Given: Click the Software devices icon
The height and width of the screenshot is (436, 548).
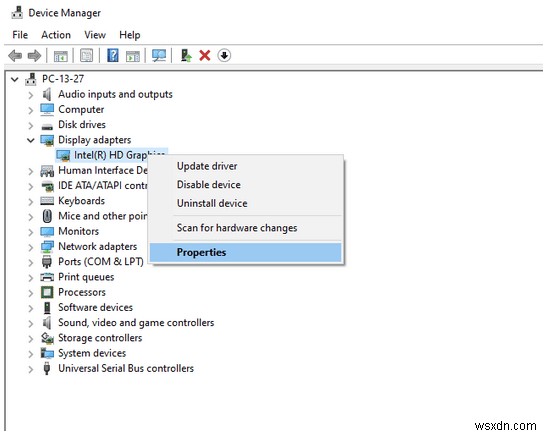Looking at the screenshot, I should pyautogui.click(x=47, y=308).
